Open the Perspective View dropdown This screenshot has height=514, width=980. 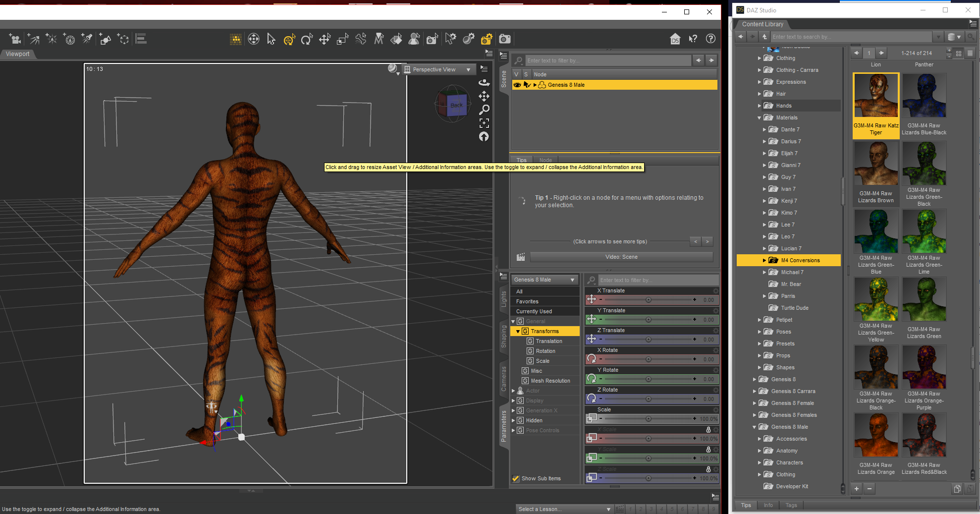pos(437,69)
